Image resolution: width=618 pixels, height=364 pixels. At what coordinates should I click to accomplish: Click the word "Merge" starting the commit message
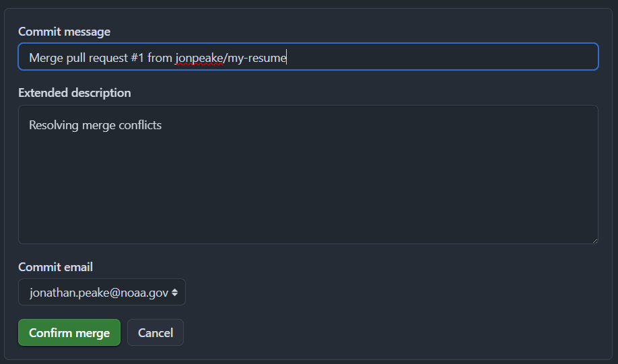click(x=46, y=58)
